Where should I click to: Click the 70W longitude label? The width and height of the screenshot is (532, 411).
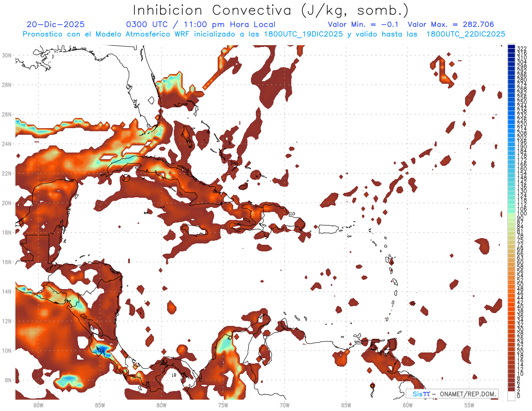[285, 405]
